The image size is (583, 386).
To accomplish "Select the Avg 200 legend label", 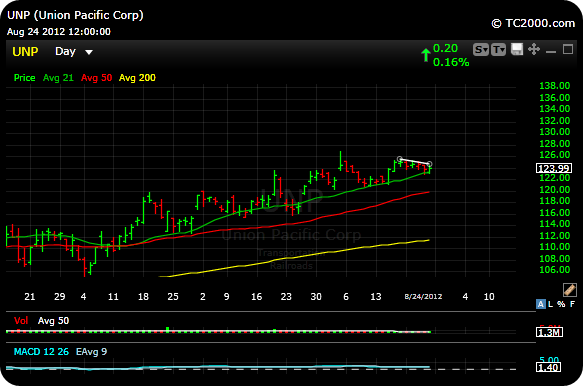I will [137, 78].
